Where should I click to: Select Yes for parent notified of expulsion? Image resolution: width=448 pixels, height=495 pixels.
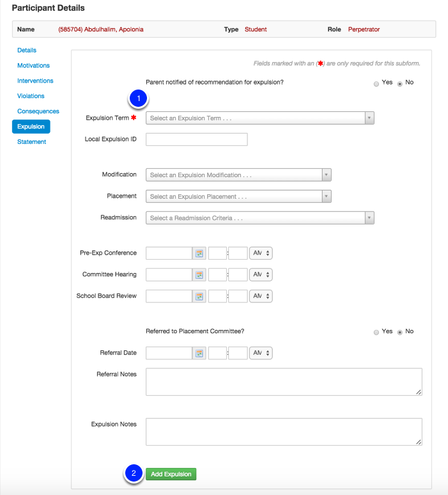376,84
